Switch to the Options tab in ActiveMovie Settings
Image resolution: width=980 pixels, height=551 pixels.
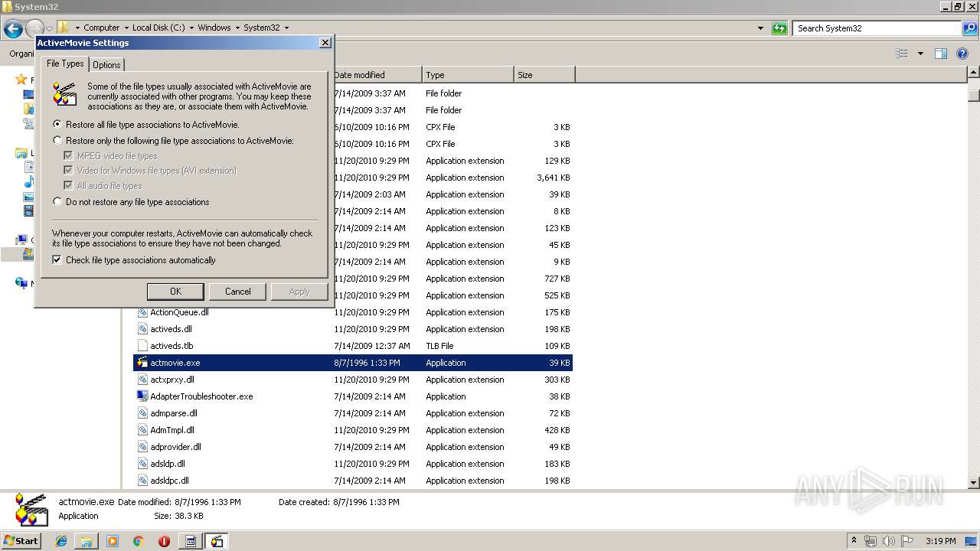(106, 65)
